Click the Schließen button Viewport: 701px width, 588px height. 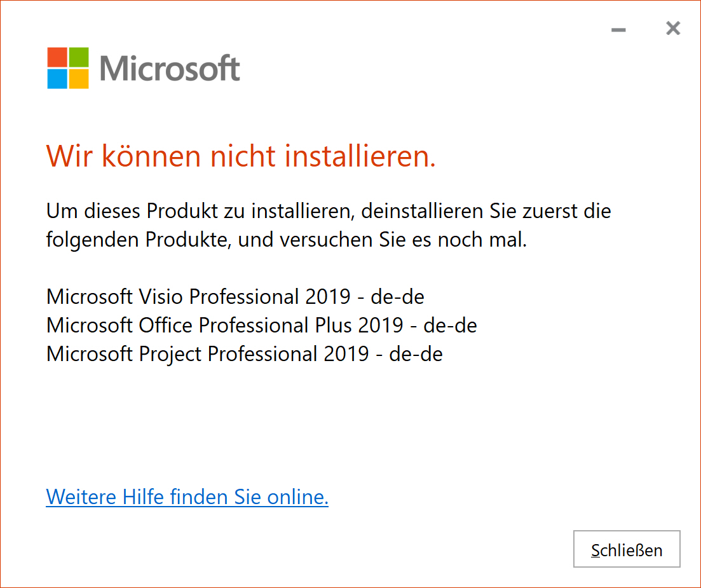(627, 549)
